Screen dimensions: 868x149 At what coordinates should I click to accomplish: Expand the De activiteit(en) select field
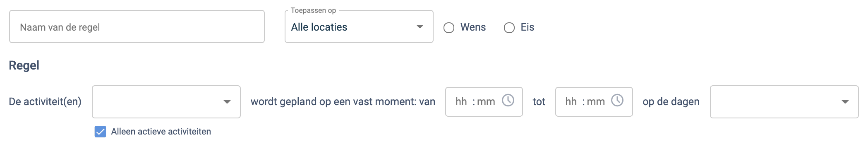pos(166,102)
